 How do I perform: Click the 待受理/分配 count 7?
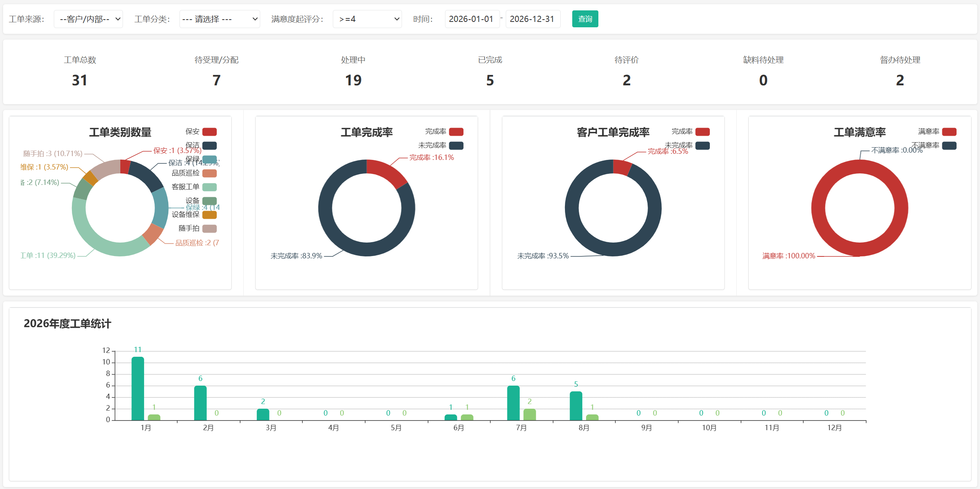click(x=216, y=80)
